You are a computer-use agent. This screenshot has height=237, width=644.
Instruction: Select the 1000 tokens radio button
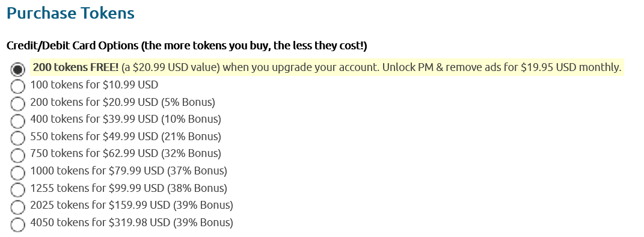click(x=17, y=173)
